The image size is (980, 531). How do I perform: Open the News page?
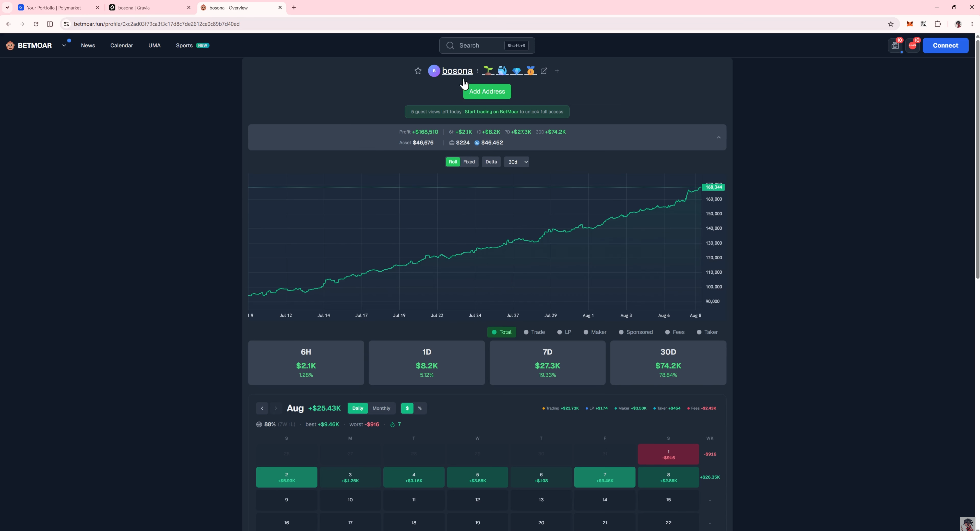(88, 46)
